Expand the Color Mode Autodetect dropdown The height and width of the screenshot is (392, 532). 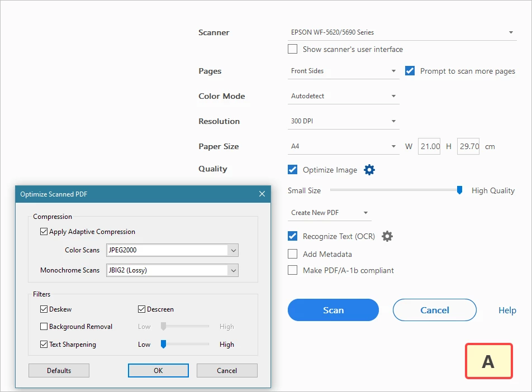(x=343, y=96)
